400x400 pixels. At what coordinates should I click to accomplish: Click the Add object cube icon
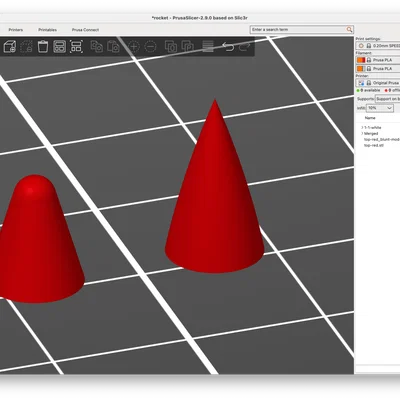[x=9, y=47]
